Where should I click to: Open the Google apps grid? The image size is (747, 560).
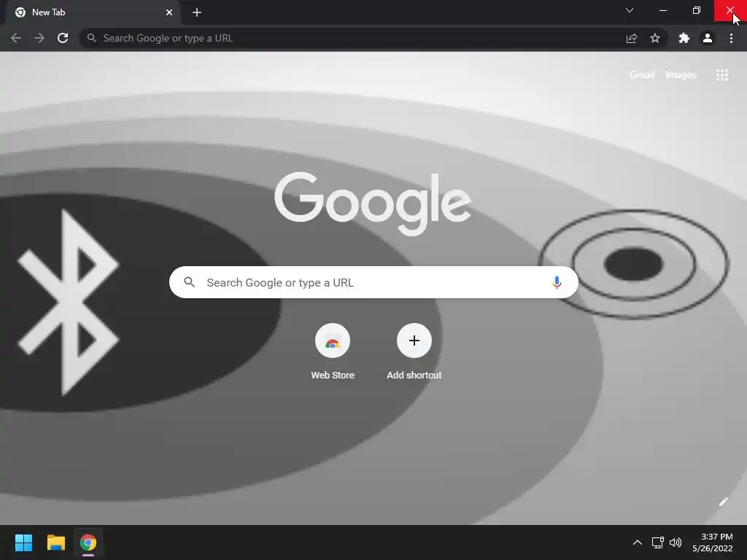pos(722,75)
